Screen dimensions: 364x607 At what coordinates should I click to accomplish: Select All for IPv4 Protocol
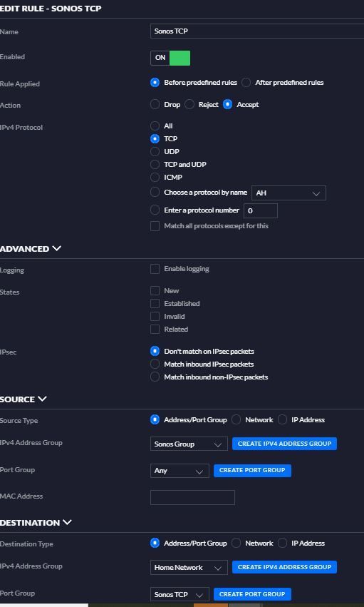155,126
